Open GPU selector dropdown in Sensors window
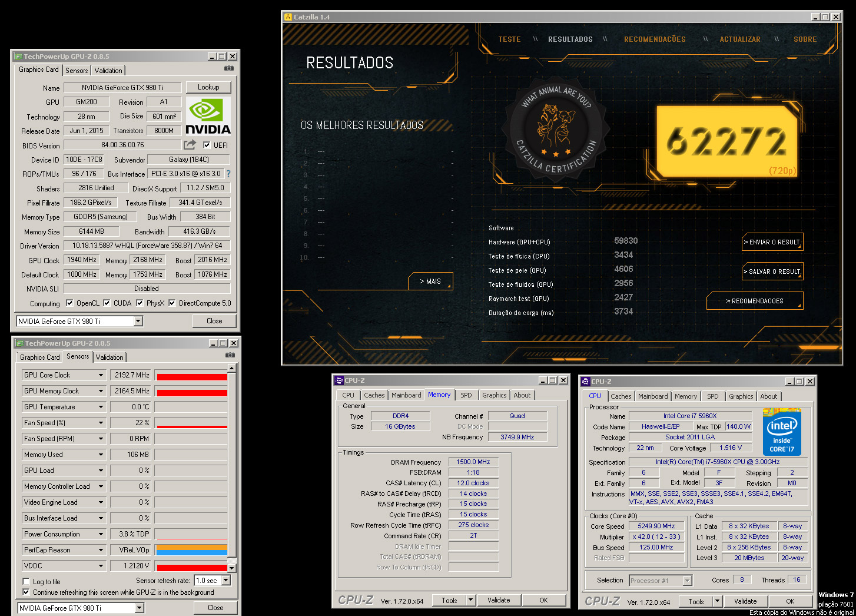Image resolution: width=856 pixels, height=616 pixels. tap(139, 608)
